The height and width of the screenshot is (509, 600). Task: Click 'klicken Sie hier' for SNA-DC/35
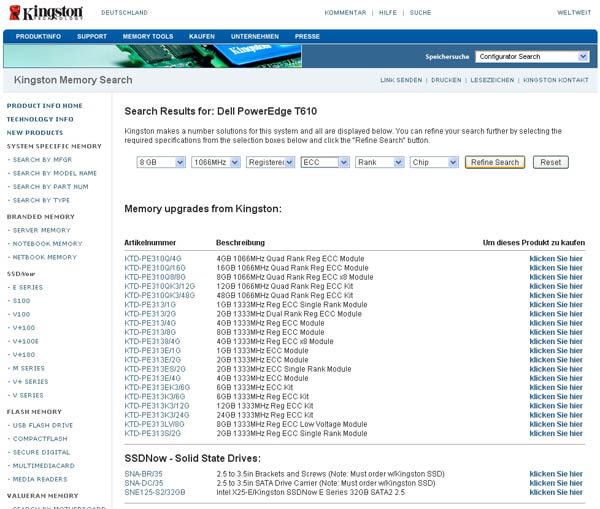556,483
